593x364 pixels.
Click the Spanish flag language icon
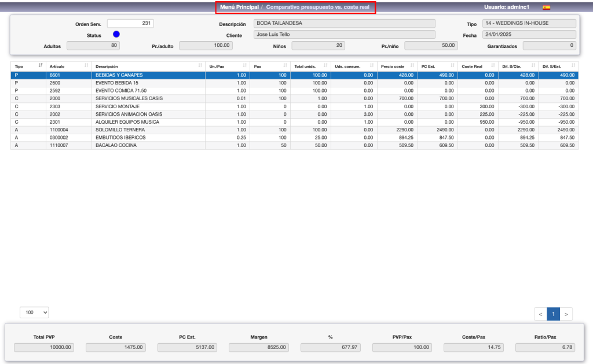546,8
